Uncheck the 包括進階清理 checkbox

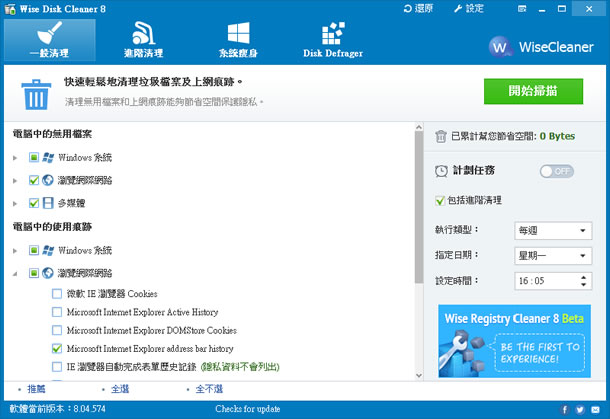pos(441,201)
